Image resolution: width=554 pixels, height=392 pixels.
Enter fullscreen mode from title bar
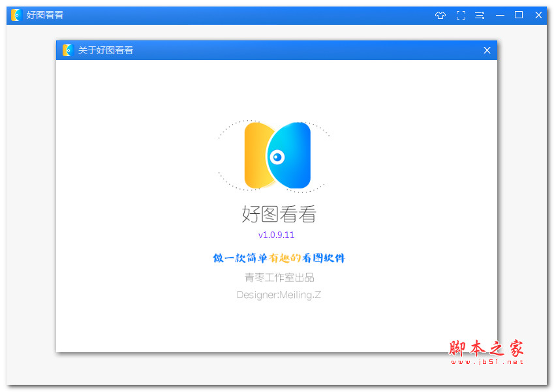[461, 15]
